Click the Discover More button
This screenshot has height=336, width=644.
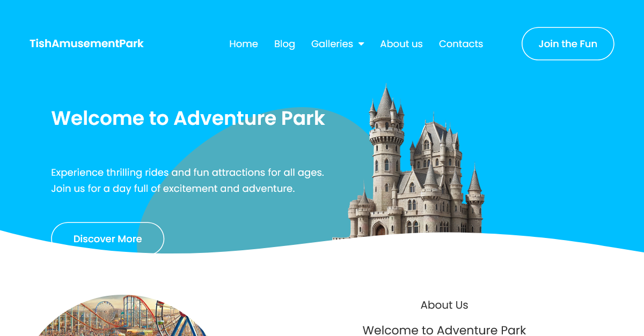pos(107,238)
